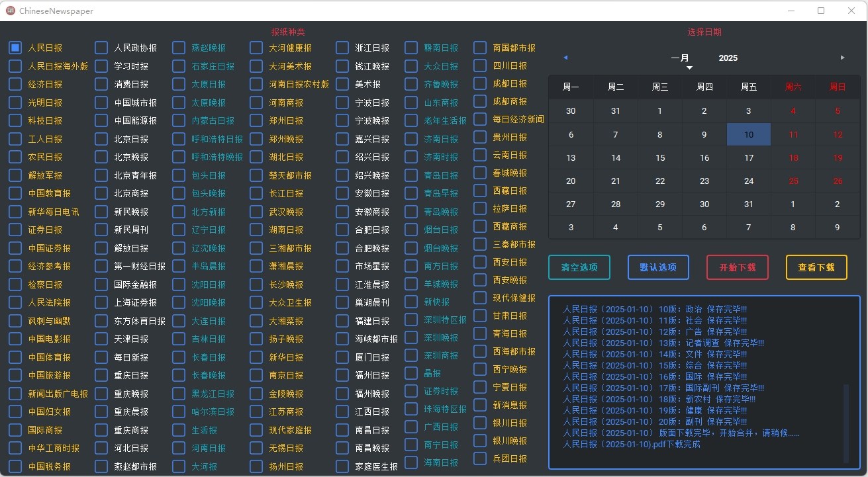Viewport: 868px width, 477px height.
Task: Go to previous month in calendar
Action: coord(565,58)
